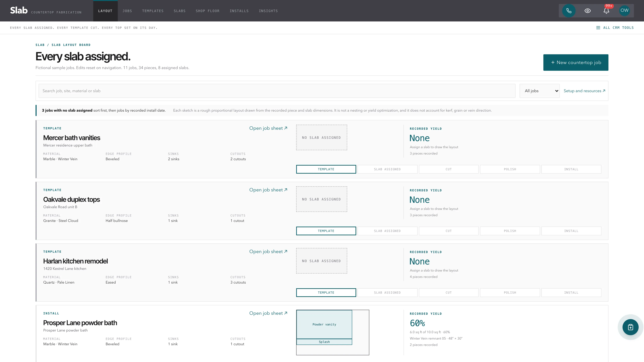
Task: Open the Installs tab
Action: tap(239, 11)
